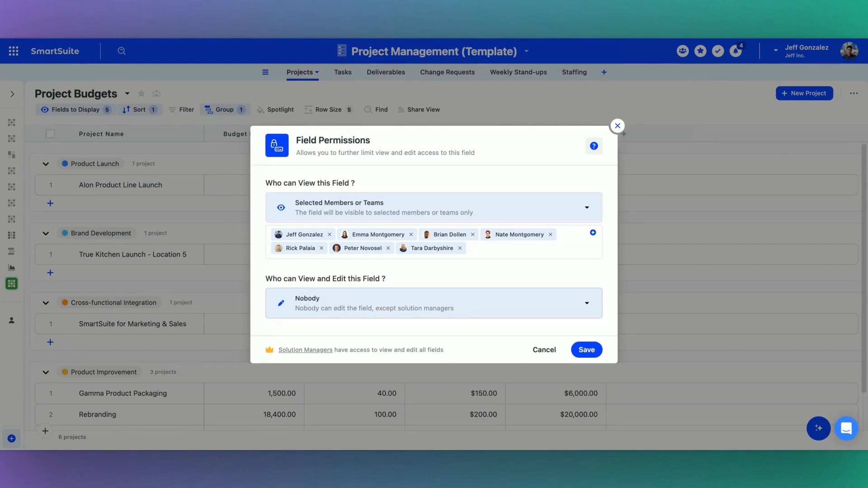
Task: Collapse the Product Launch group
Action: point(46,164)
